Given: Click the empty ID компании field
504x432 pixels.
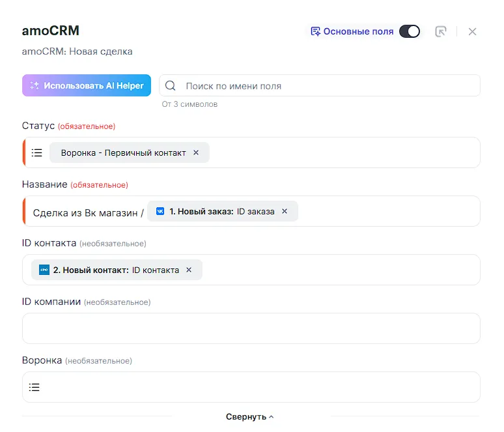Looking at the screenshot, I should [x=251, y=328].
